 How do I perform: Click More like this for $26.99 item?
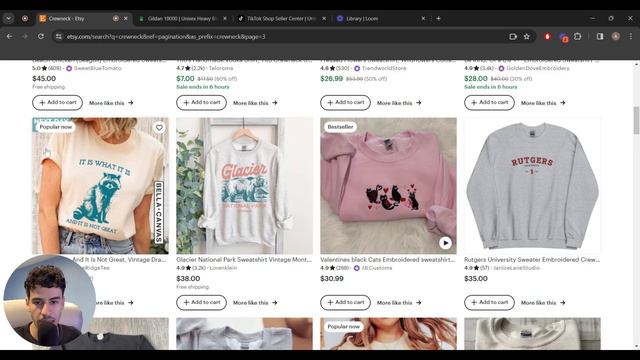click(399, 103)
